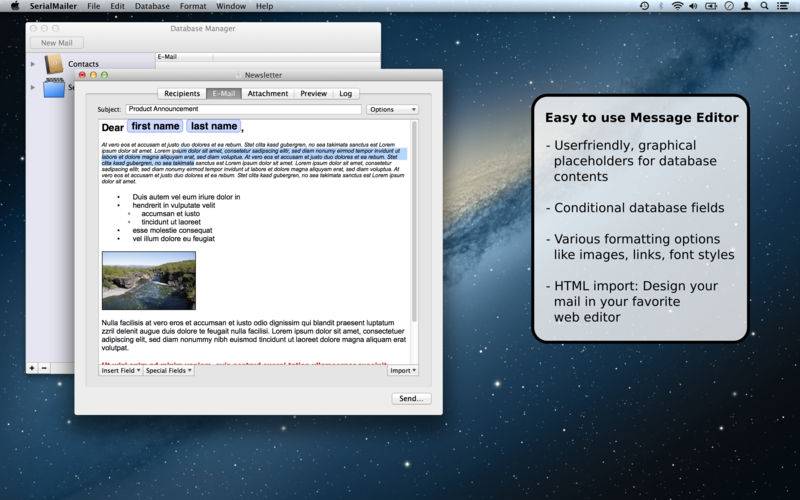Open the Options dropdown
The image size is (800, 500).
coord(392,110)
